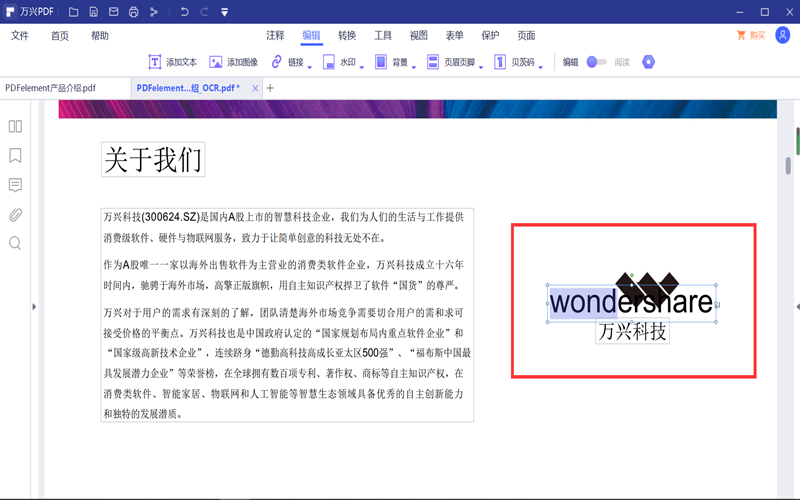
Task: Click the Purchase (购买) button
Action: 750,36
